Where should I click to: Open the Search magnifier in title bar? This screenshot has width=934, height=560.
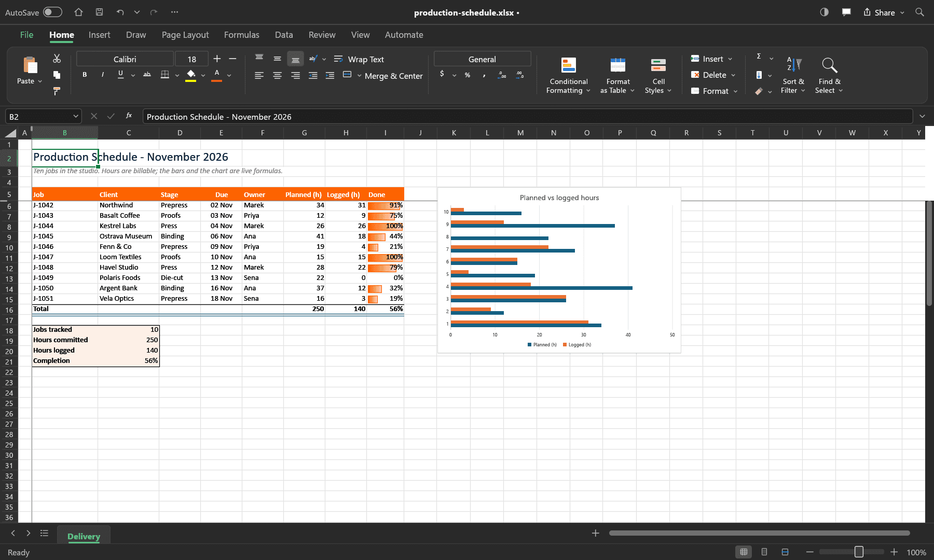pos(919,12)
